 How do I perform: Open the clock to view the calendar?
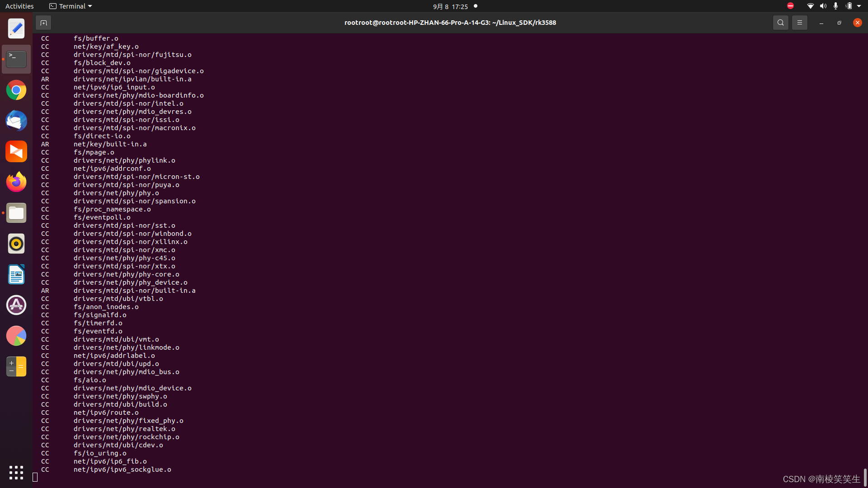point(450,6)
